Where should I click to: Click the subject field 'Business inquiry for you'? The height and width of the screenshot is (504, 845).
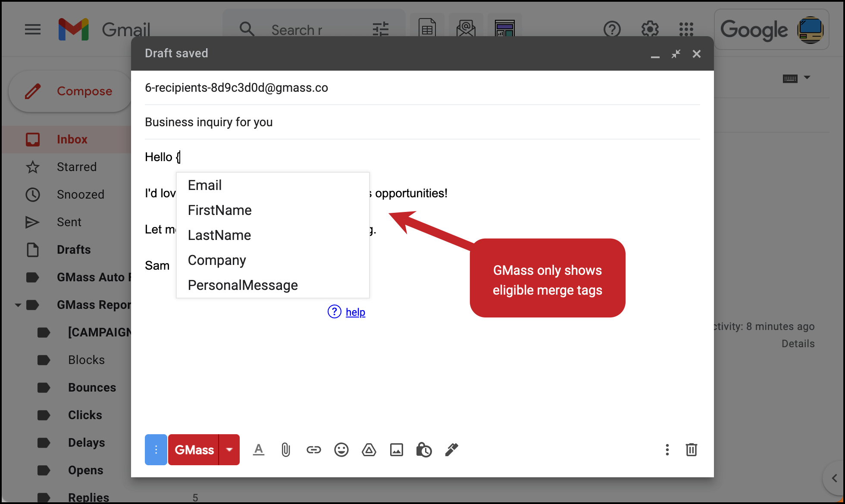(x=422, y=122)
